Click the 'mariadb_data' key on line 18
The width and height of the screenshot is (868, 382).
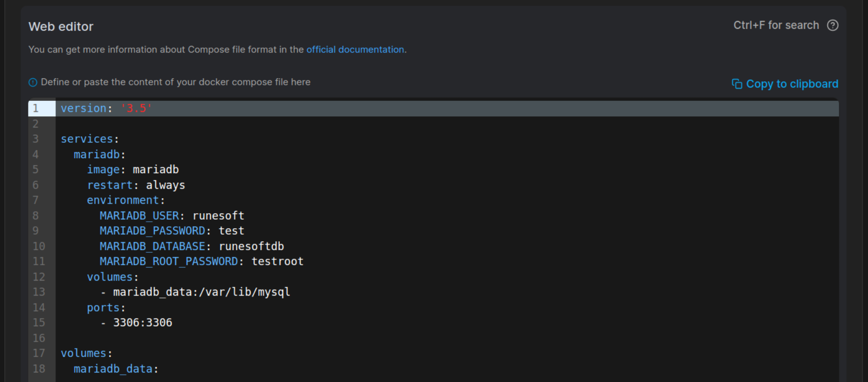[x=113, y=369]
